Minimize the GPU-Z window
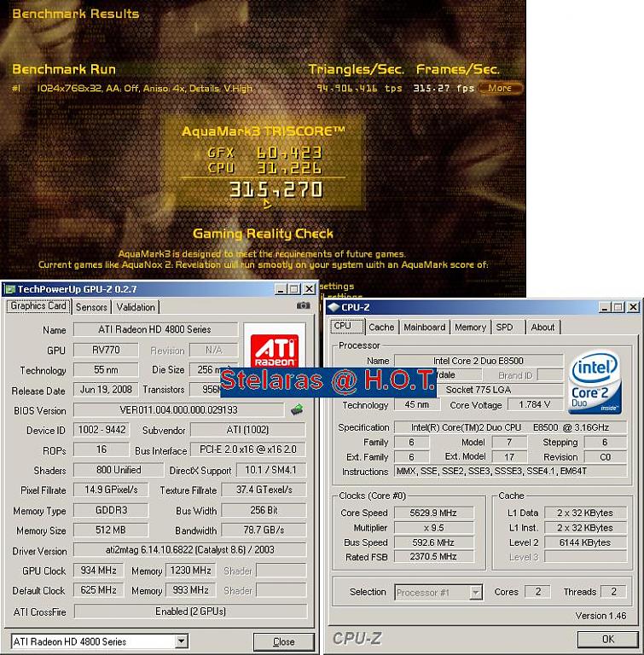The height and width of the screenshot is (655, 644). (x=281, y=289)
